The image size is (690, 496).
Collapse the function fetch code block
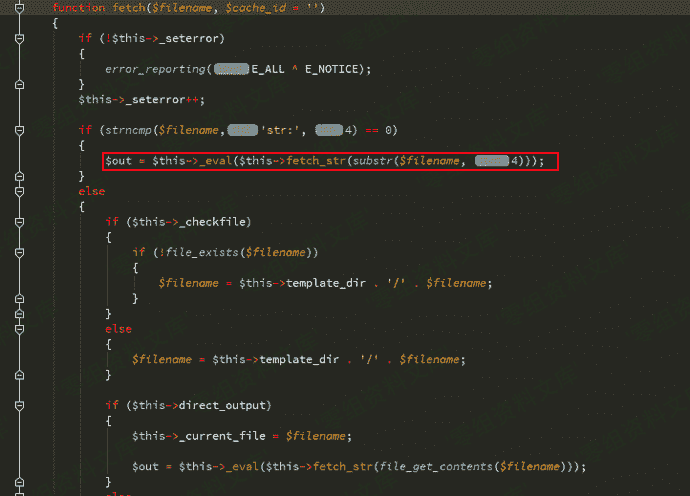[19, 7]
